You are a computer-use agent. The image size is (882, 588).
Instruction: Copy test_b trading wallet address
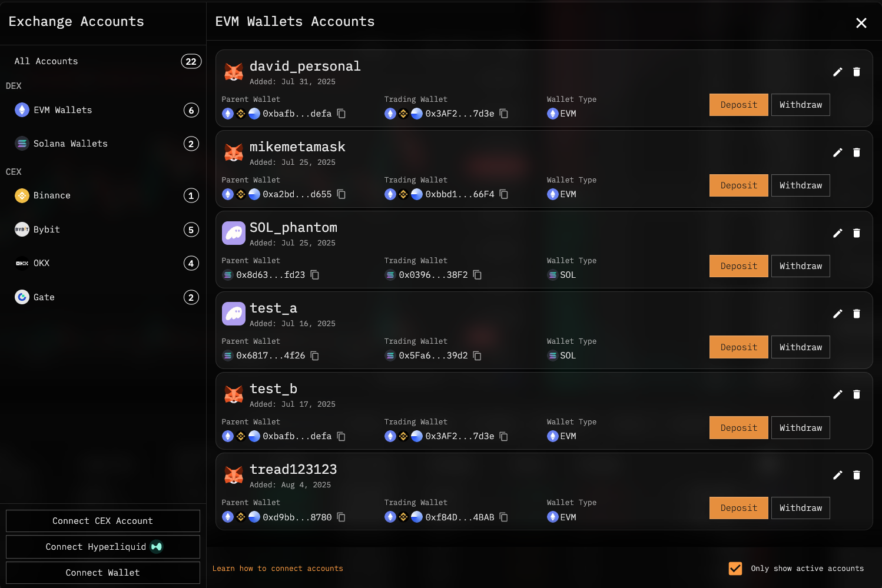[x=504, y=436]
